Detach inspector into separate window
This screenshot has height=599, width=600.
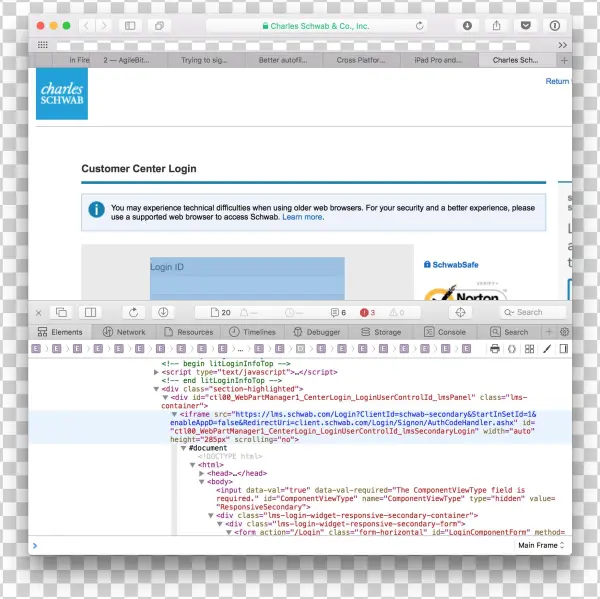(x=61, y=312)
